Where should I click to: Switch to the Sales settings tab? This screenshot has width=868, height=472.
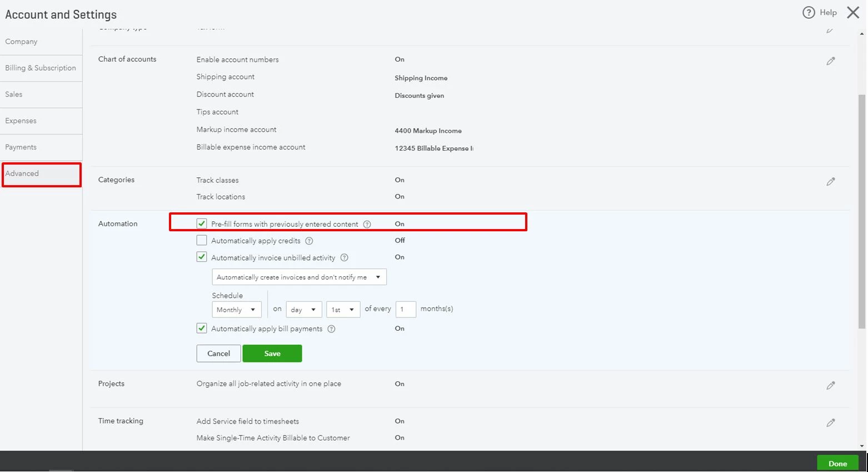(41, 95)
